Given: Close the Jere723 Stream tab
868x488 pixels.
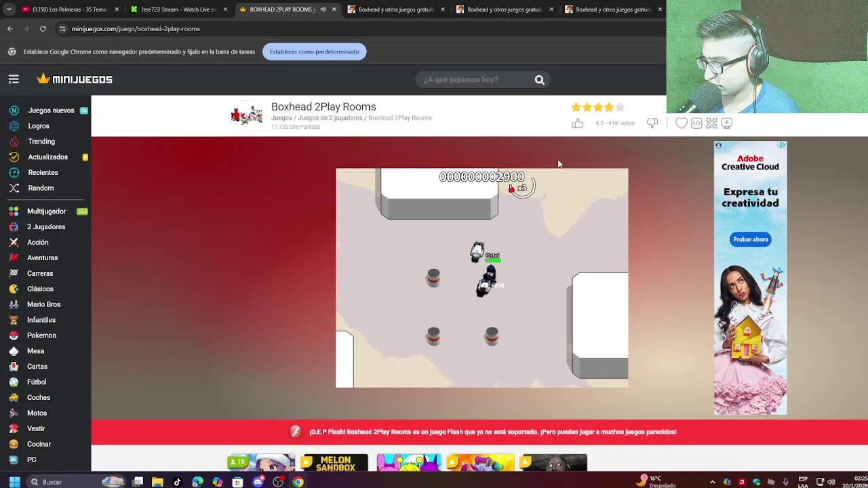Looking at the screenshot, I should (x=225, y=9).
